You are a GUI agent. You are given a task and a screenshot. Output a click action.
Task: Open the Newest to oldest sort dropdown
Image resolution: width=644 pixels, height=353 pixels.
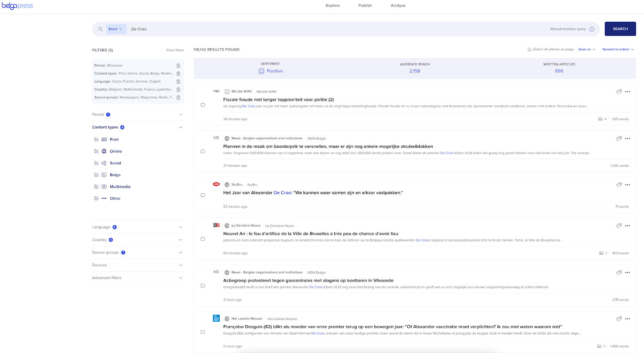coord(618,50)
